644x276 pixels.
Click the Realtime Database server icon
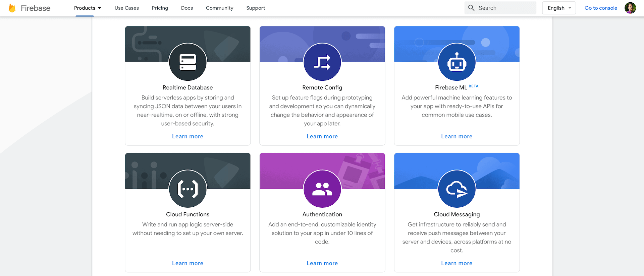[x=187, y=62]
